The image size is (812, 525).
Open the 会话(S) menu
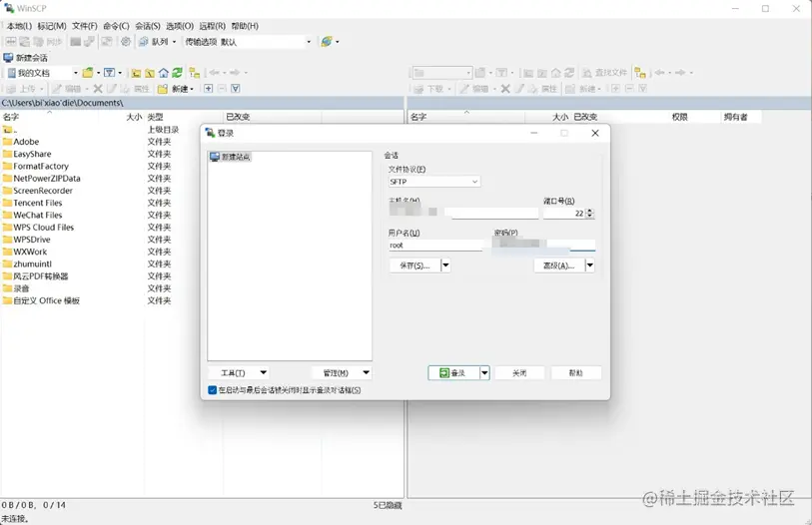tap(148, 26)
